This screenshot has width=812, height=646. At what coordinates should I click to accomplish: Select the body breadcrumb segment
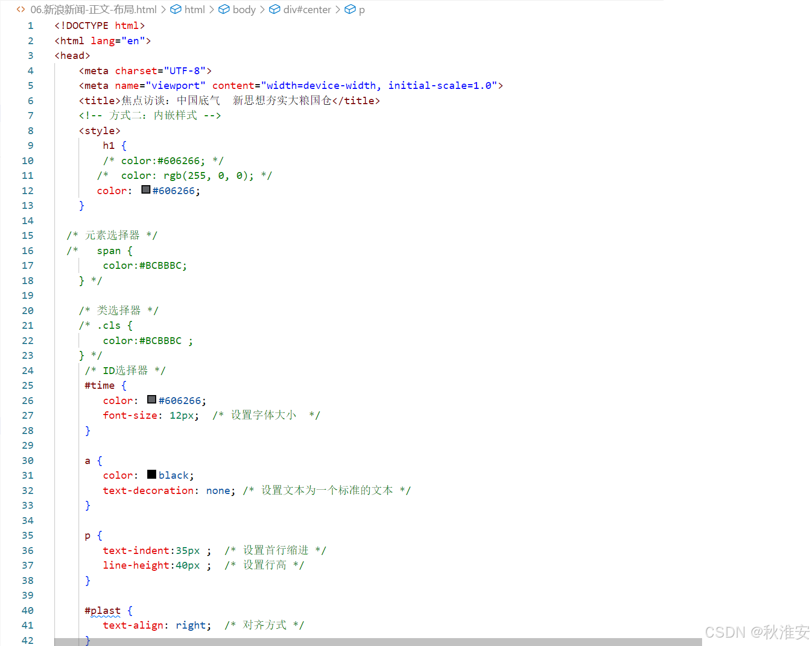click(244, 9)
